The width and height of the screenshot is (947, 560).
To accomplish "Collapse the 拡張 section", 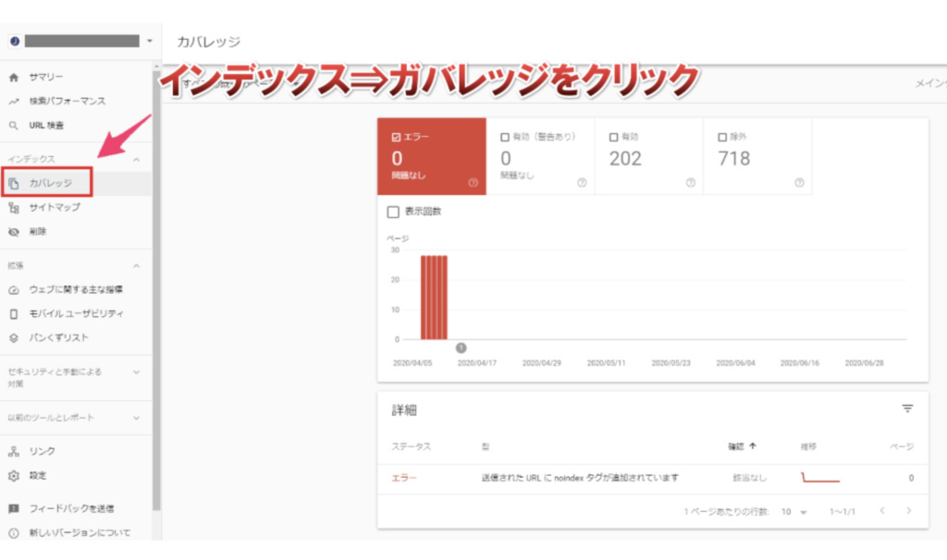I will point(137,265).
